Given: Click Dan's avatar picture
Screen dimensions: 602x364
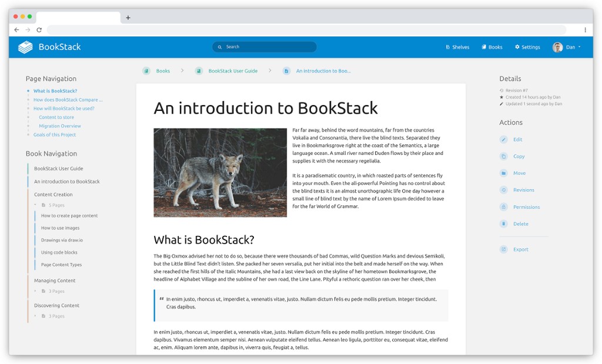Looking at the screenshot, I should tap(557, 47).
